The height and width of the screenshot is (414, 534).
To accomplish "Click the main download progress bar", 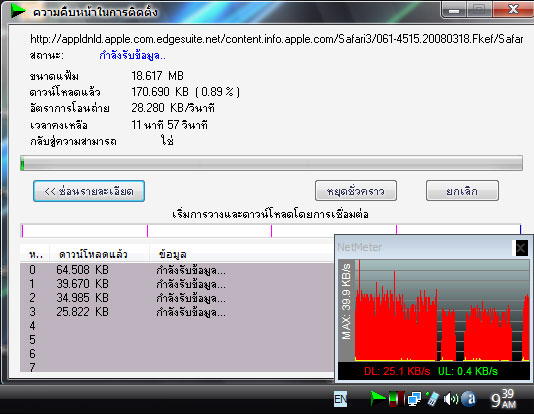I will pos(271,163).
